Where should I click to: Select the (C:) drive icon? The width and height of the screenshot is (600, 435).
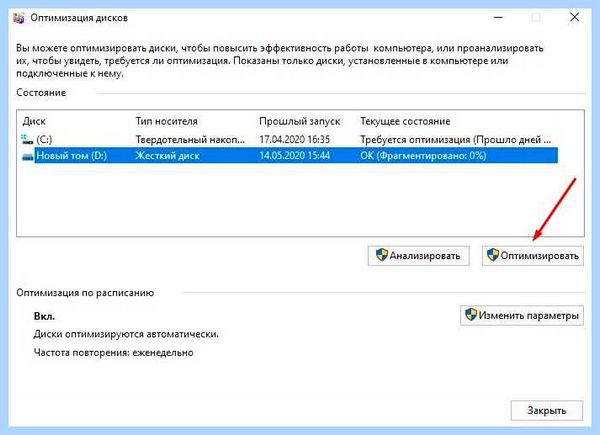pos(27,139)
